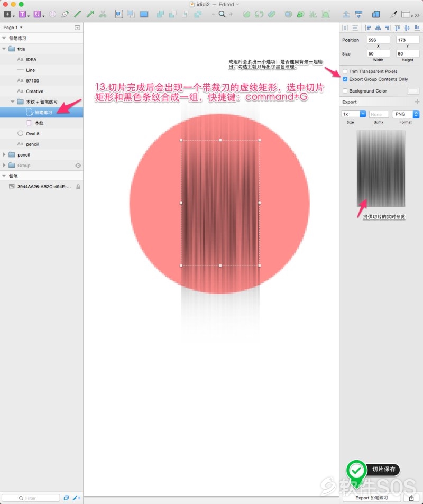Open the Background Color swatch

click(x=413, y=91)
